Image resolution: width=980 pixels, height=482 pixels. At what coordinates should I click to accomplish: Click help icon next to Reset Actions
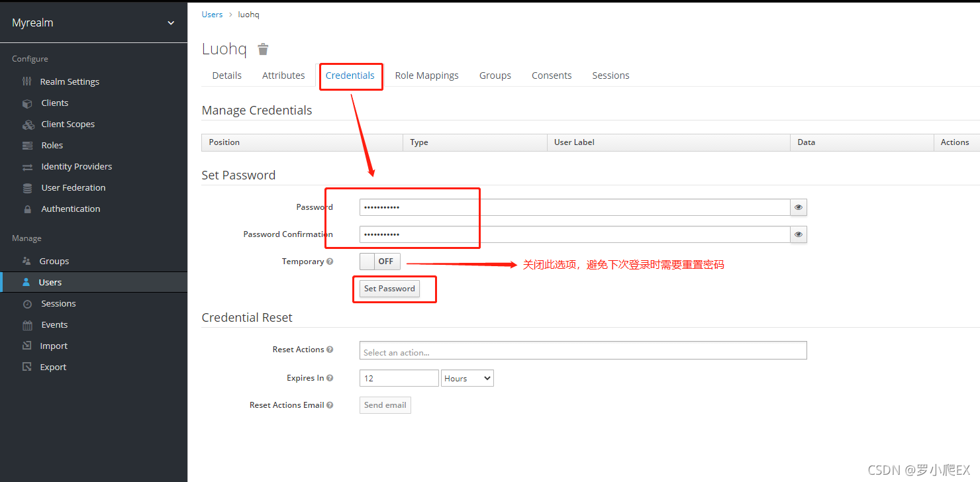pos(330,350)
